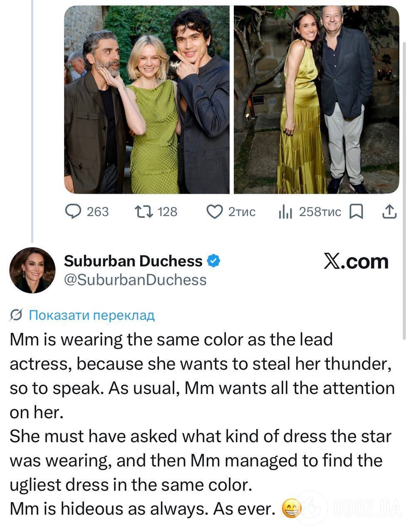409x532 pixels.
Task: Click the 258тис views count
Action: coord(320,212)
